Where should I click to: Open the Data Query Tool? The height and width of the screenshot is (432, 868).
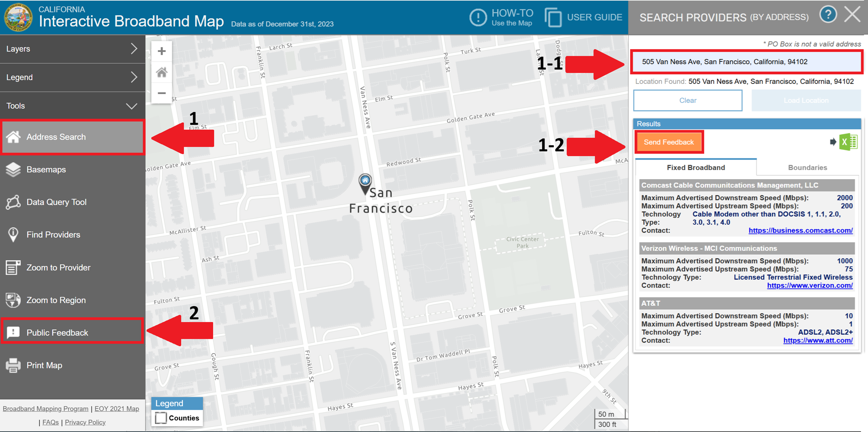click(x=56, y=202)
